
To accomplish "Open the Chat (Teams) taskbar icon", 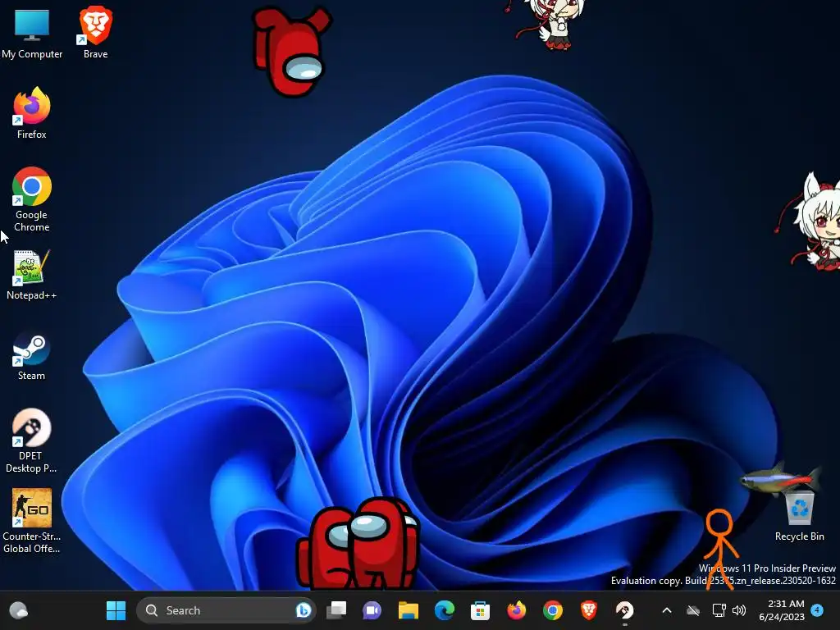I will click(372, 610).
